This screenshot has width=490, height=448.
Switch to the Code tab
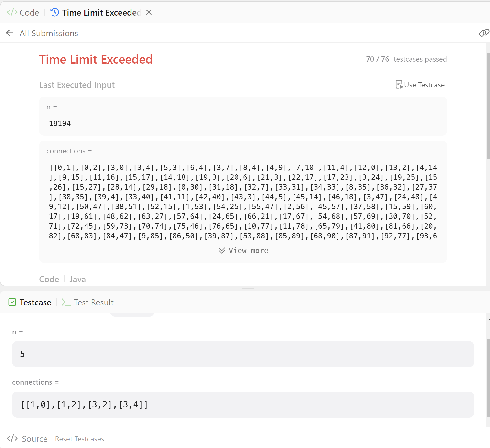tap(23, 12)
